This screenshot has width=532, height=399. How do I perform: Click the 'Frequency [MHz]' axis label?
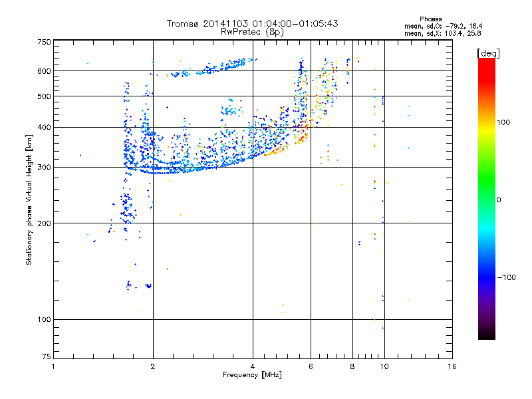tap(252, 375)
